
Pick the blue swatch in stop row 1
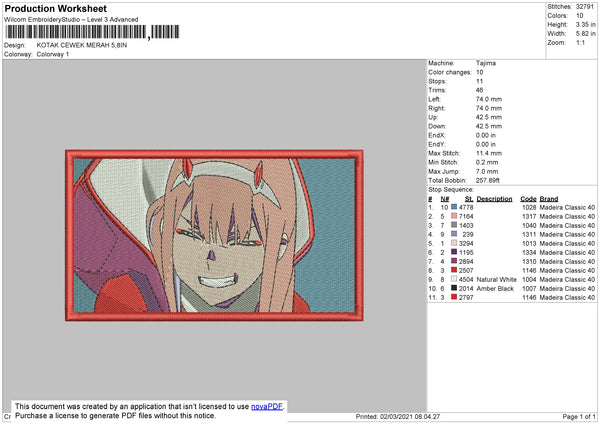point(454,207)
